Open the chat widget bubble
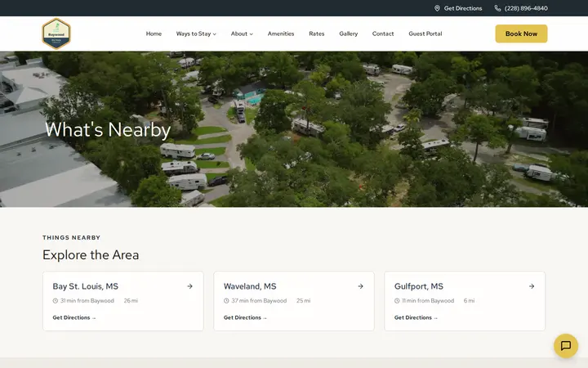588x368 pixels. coord(566,345)
